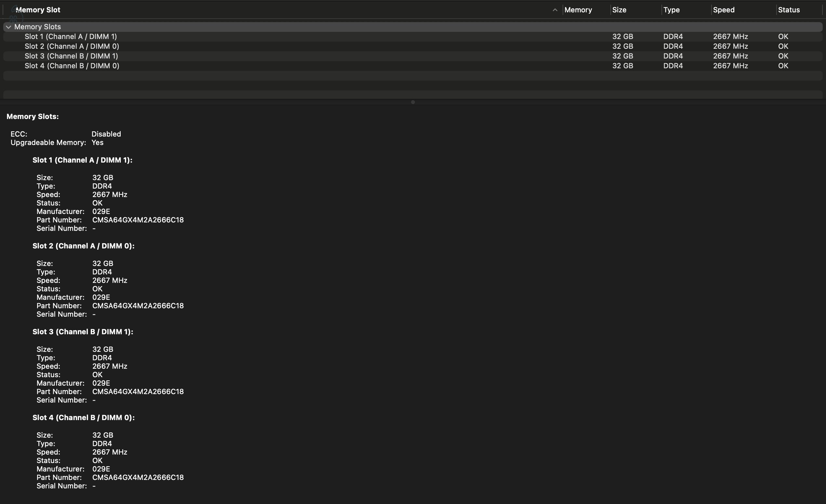Screen dimensions: 826x504
Task: Select Slot 1 (Channel A / DIMM 1) row
Action: (413, 36)
